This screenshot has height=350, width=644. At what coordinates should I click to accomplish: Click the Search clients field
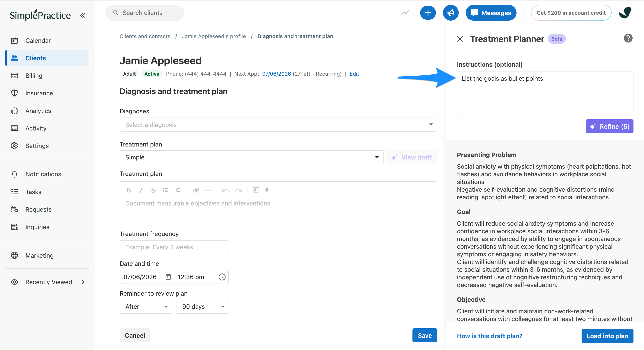tap(145, 13)
